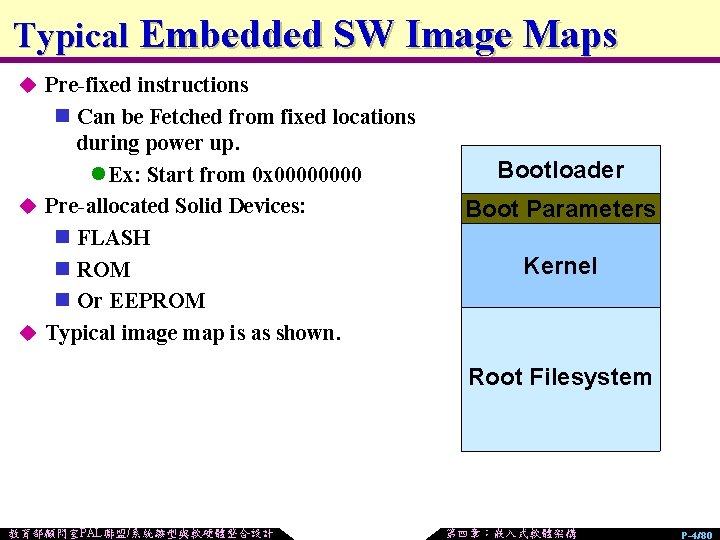Click the 'Or EEPROM' list item

[141, 301]
